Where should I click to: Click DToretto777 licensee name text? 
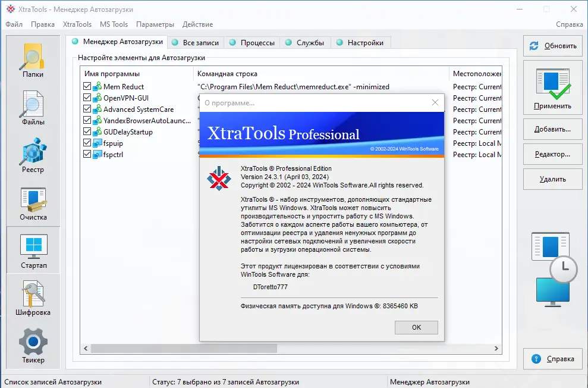[271, 287]
